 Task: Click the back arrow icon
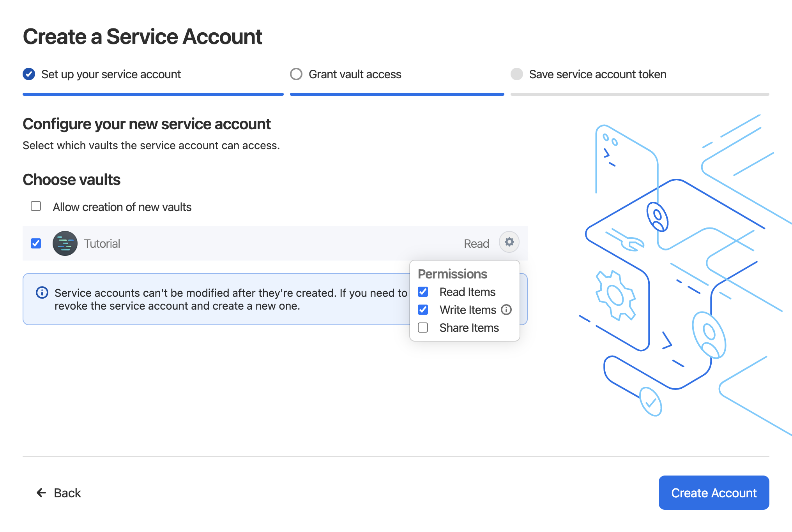click(x=41, y=493)
